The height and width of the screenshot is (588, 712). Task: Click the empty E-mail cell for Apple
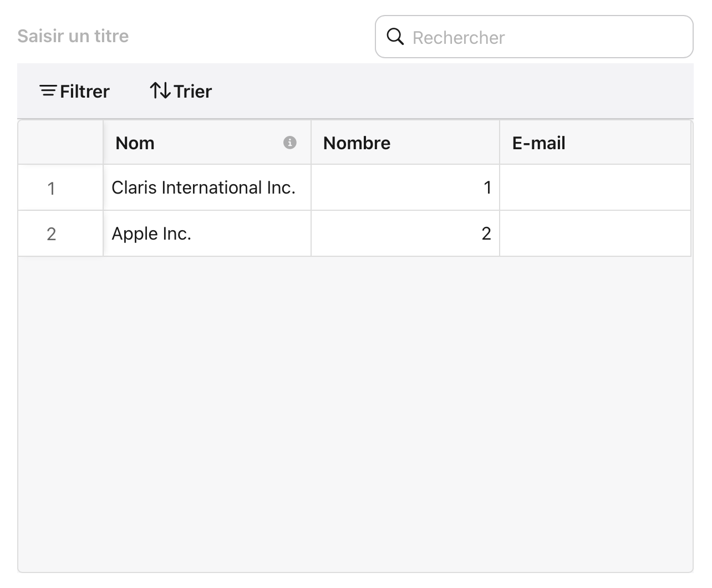594,234
